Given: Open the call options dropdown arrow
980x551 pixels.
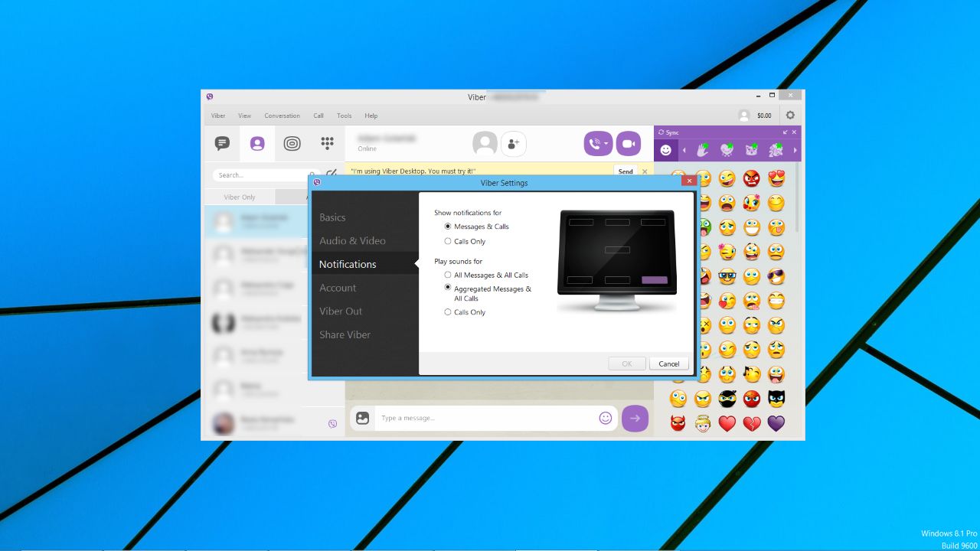Looking at the screenshot, I should pos(606,143).
